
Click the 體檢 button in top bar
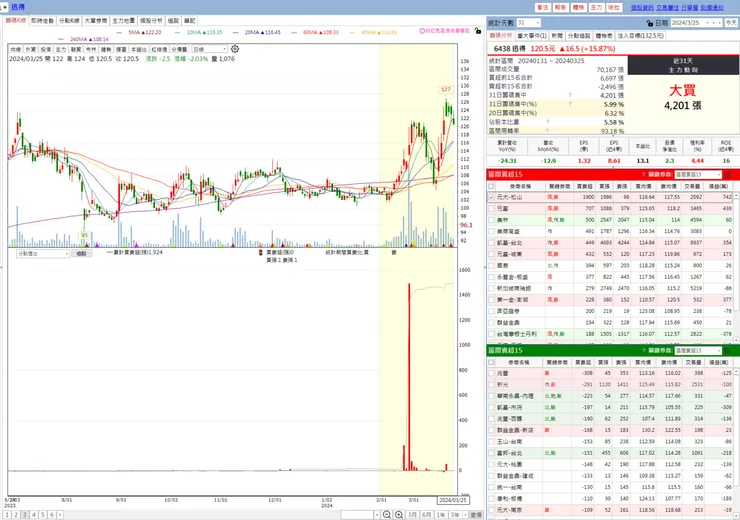tap(578, 8)
